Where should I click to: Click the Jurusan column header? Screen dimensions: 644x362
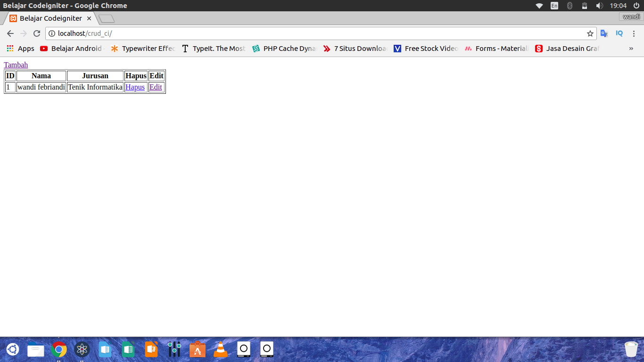[x=95, y=76]
